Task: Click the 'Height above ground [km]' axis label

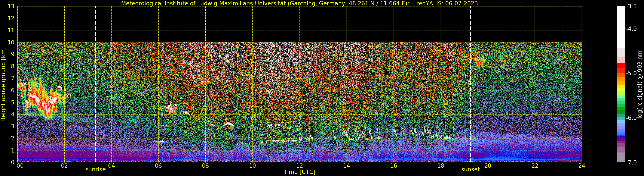Action: click(3, 84)
